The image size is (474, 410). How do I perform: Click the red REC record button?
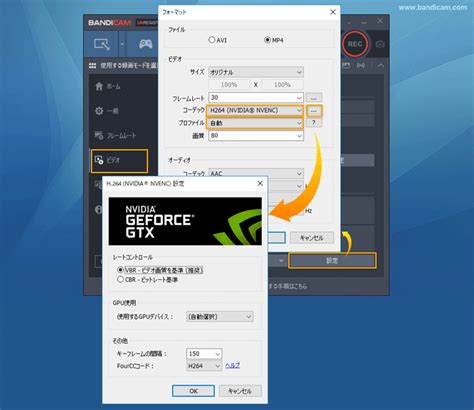(355, 44)
